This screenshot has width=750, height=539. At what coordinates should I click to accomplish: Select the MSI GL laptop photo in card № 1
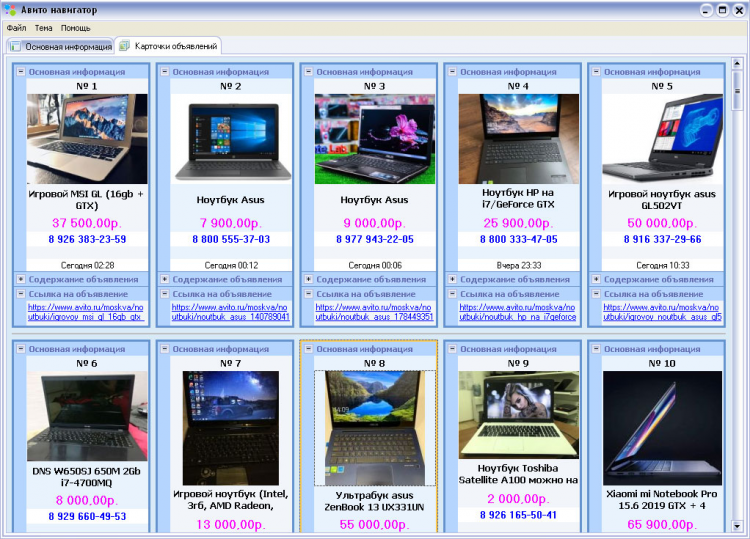[x=87, y=139]
